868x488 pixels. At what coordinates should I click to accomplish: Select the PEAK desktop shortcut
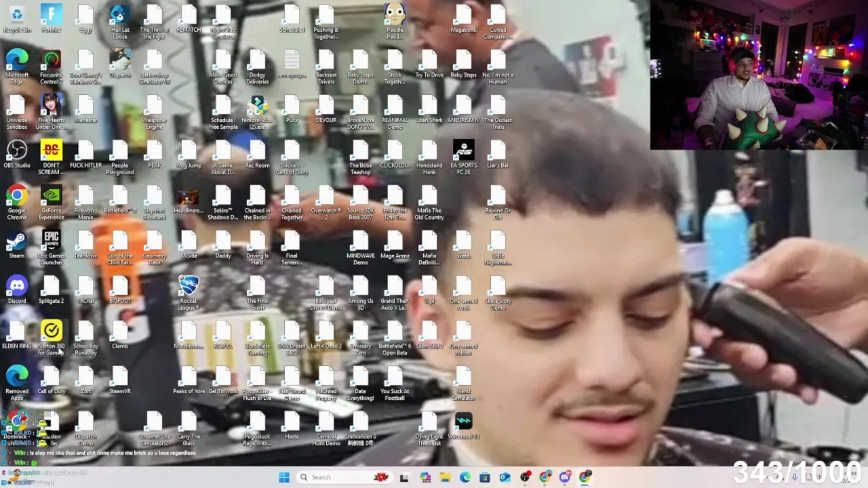point(155,154)
